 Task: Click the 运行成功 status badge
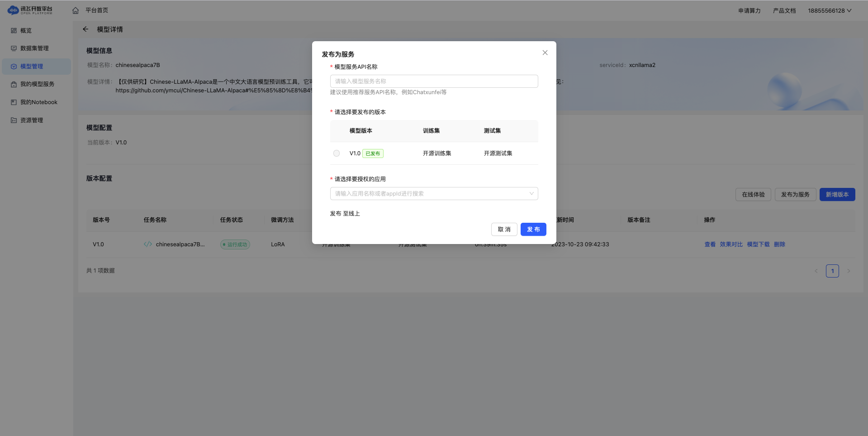235,244
